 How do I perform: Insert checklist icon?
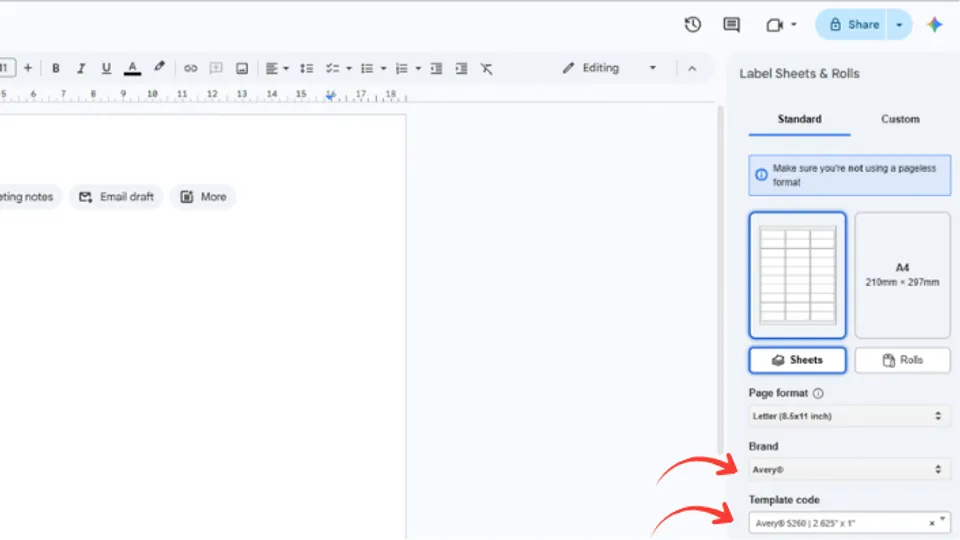332,68
